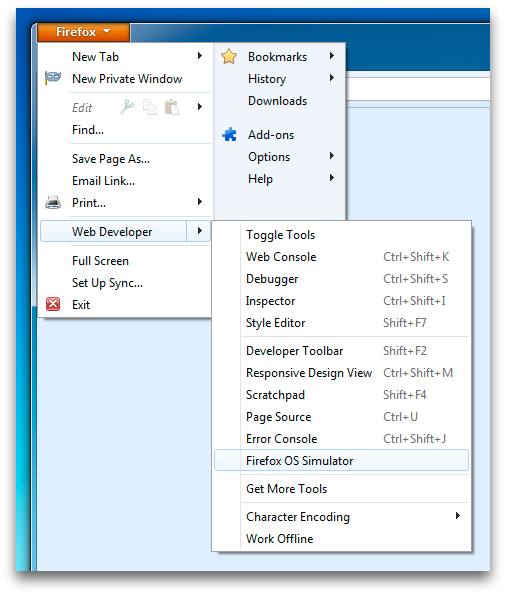The width and height of the screenshot is (506, 595).
Task: Click the Add-ons puzzle piece icon
Action: (229, 134)
